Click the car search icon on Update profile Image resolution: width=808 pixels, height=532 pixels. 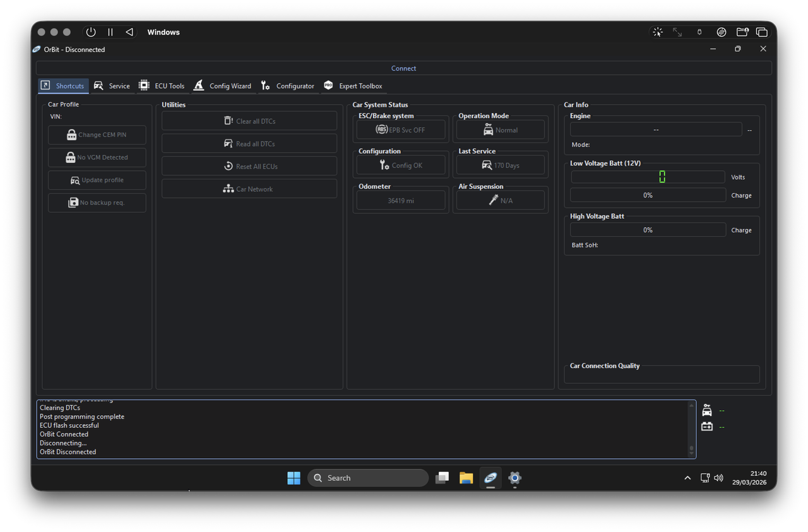point(75,180)
